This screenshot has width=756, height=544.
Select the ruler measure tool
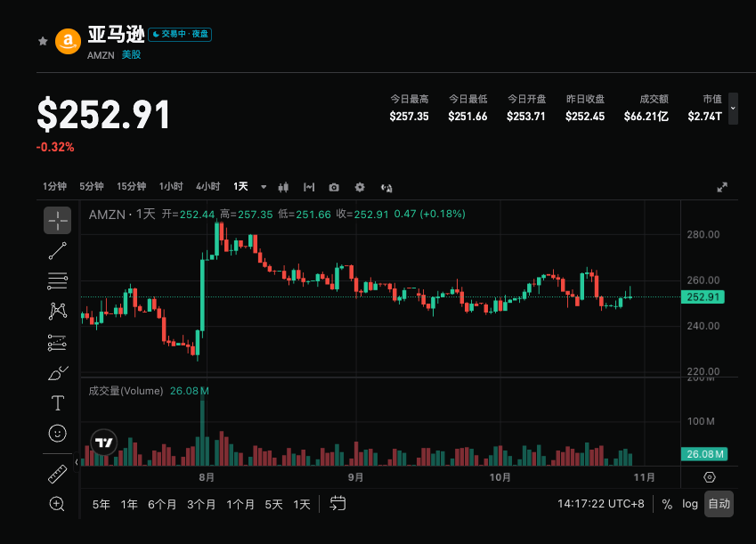pyautogui.click(x=57, y=474)
